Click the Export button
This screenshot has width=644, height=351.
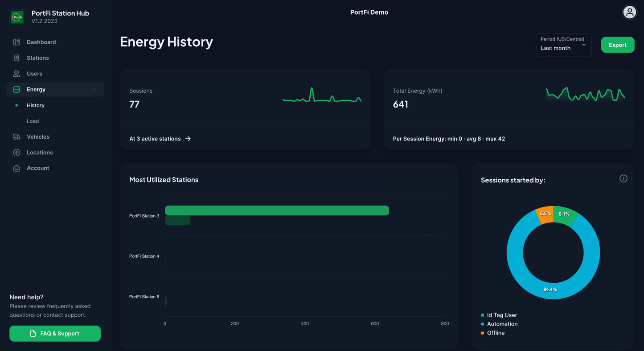click(x=617, y=45)
